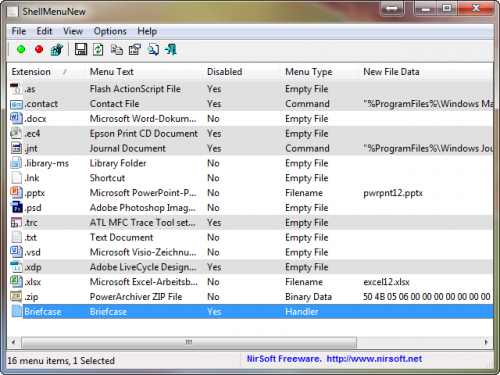The width and height of the screenshot is (500, 375).
Task: Open the Properties toolbar icon
Action: (x=135, y=50)
